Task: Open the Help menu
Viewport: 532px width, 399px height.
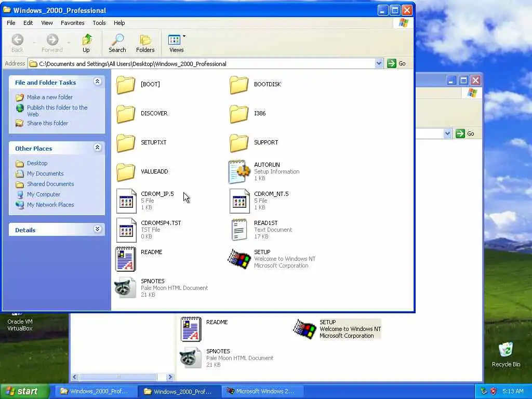Action: click(x=119, y=23)
